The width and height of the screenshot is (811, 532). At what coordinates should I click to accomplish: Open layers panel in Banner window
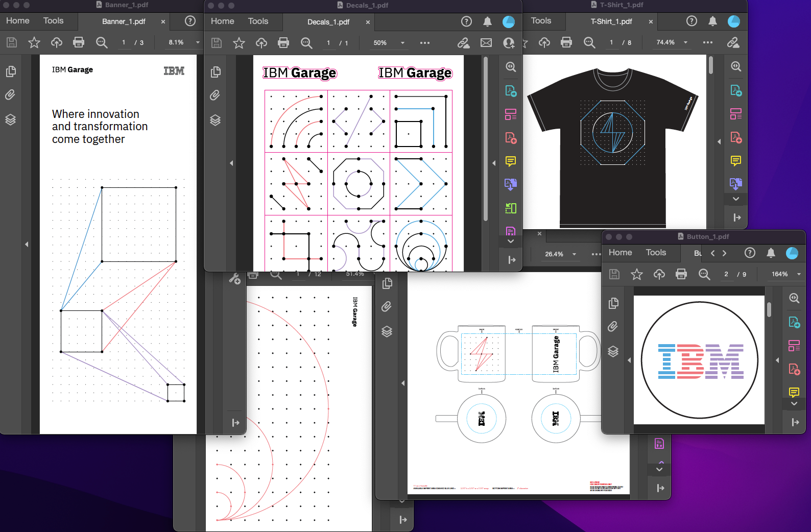coord(10,120)
